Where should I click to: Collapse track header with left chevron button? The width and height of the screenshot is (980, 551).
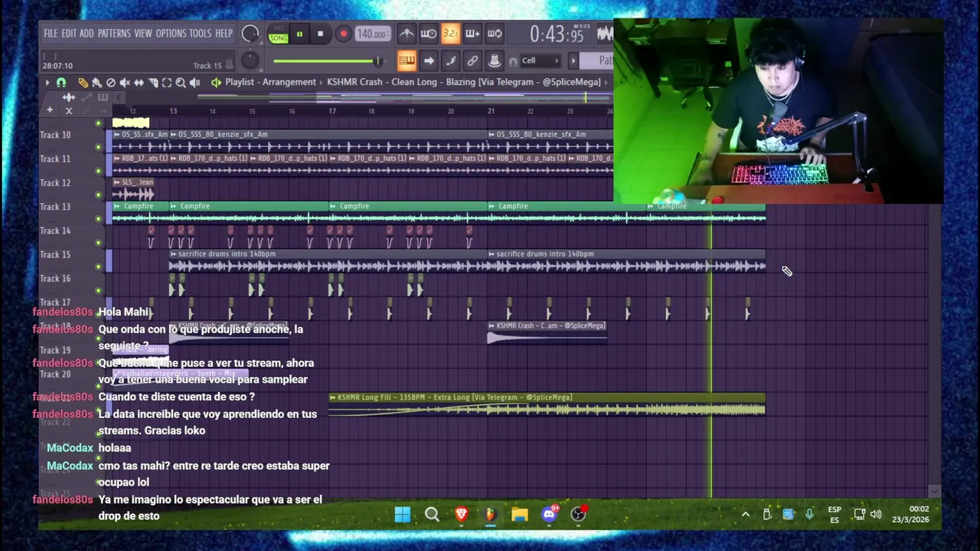click(x=119, y=97)
